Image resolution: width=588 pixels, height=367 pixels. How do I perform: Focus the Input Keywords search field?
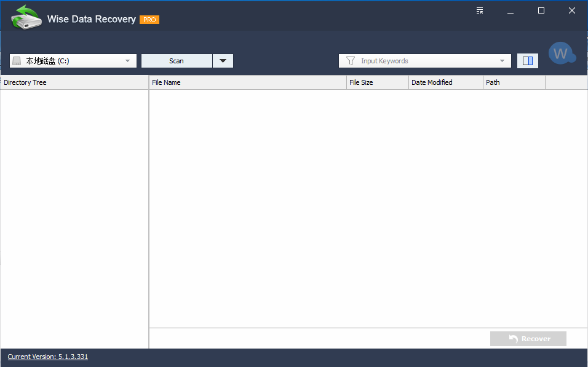(425, 61)
